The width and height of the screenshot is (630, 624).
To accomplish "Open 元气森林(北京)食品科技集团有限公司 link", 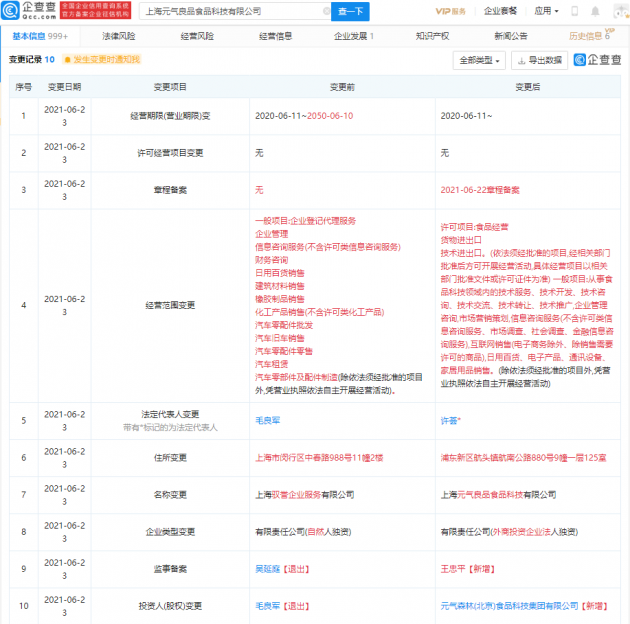I will coord(509,606).
